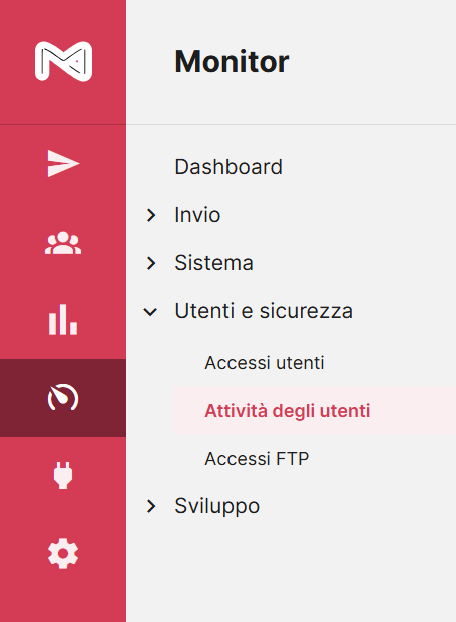
Task: Select the Sviluppo menu label
Action: pyautogui.click(x=217, y=506)
